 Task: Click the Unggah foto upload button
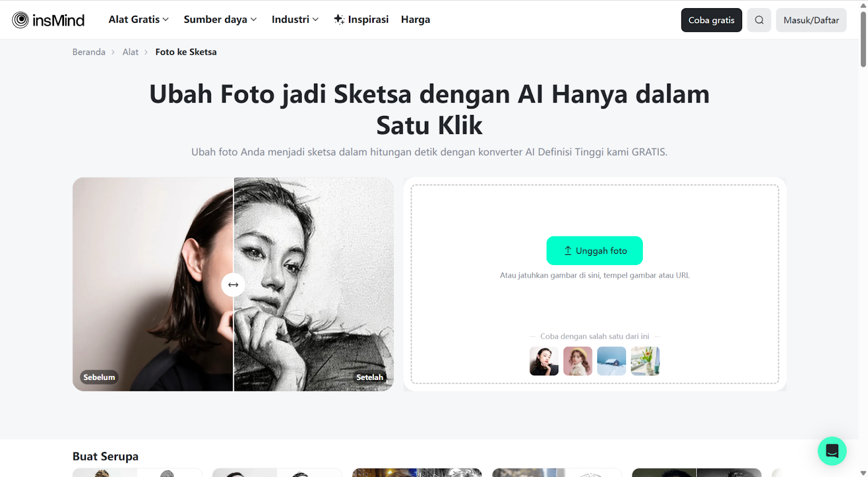[x=595, y=250]
